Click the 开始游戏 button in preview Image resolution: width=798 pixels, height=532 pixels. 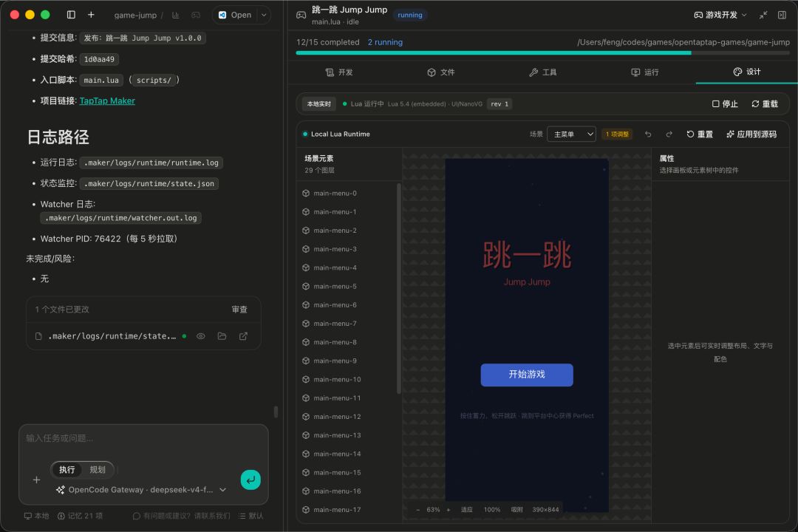click(x=527, y=375)
